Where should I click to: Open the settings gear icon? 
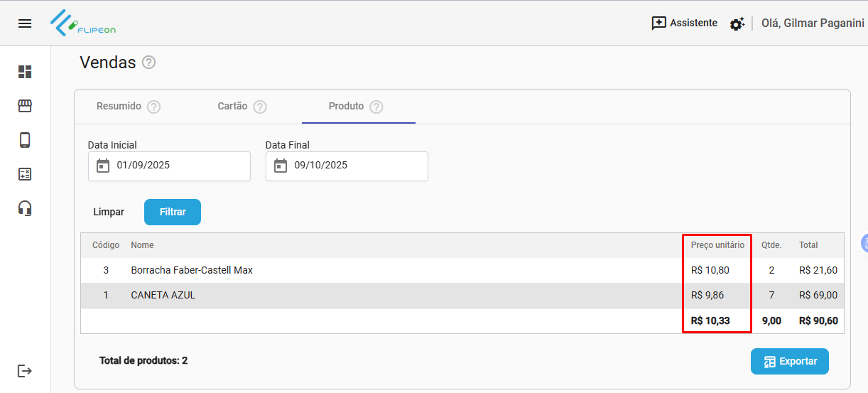(737, 23)
